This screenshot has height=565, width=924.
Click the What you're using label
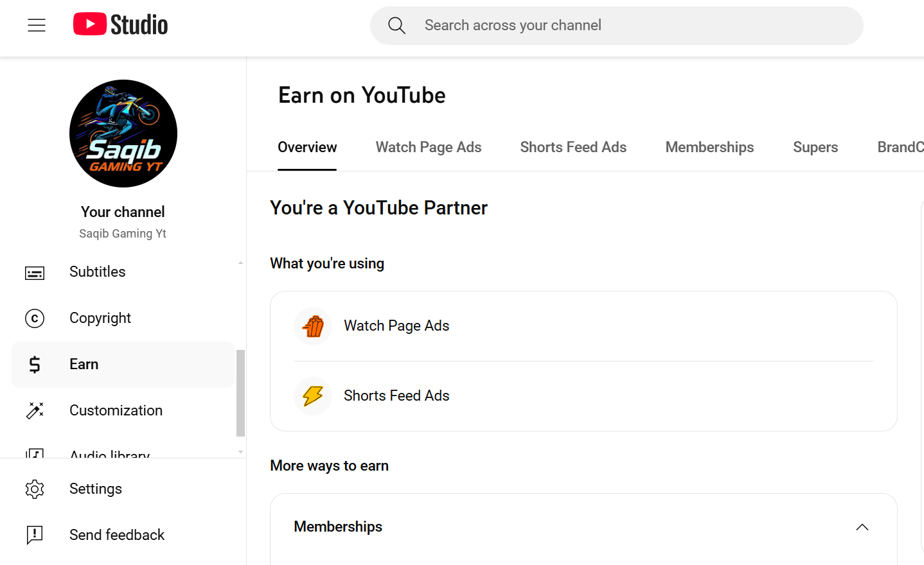[327, 264]
